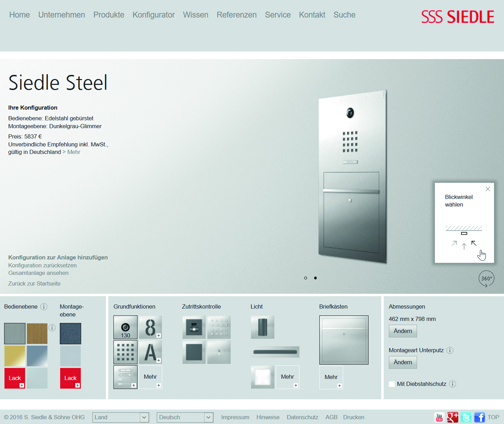Switch to the first image view dot

[x=306, y=278]
